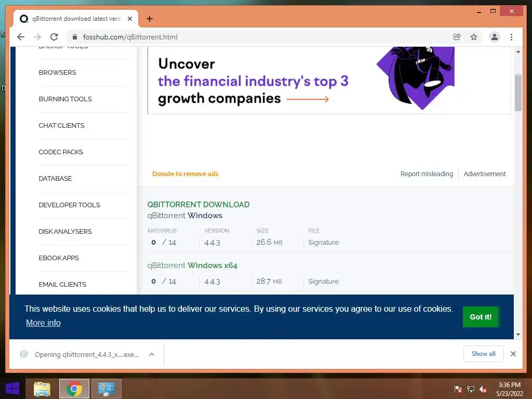This screenshot has width=532, height=399.
Task: Click the financial industry ad banner
Action: tap(329, 81)
